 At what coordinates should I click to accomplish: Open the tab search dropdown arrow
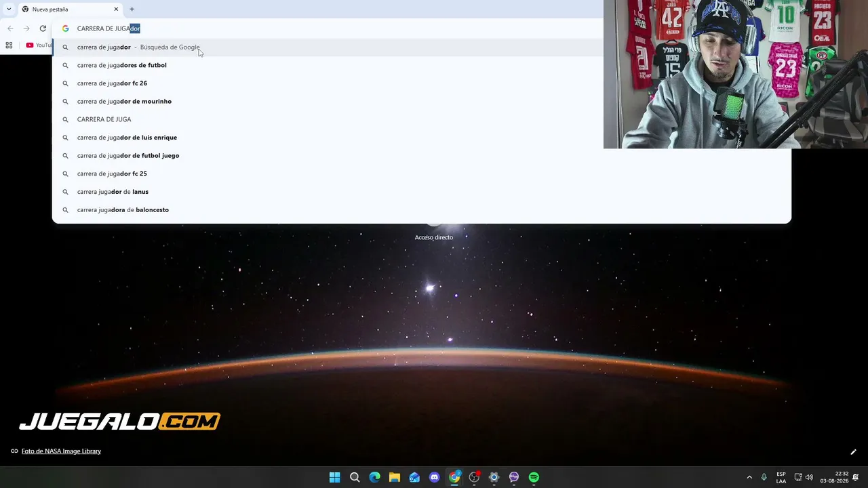click(9, 9)
